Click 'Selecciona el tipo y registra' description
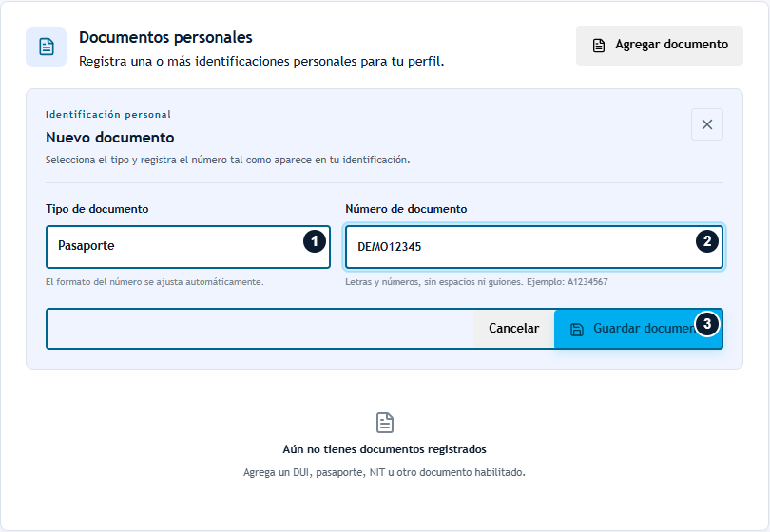 coord(228,160)
